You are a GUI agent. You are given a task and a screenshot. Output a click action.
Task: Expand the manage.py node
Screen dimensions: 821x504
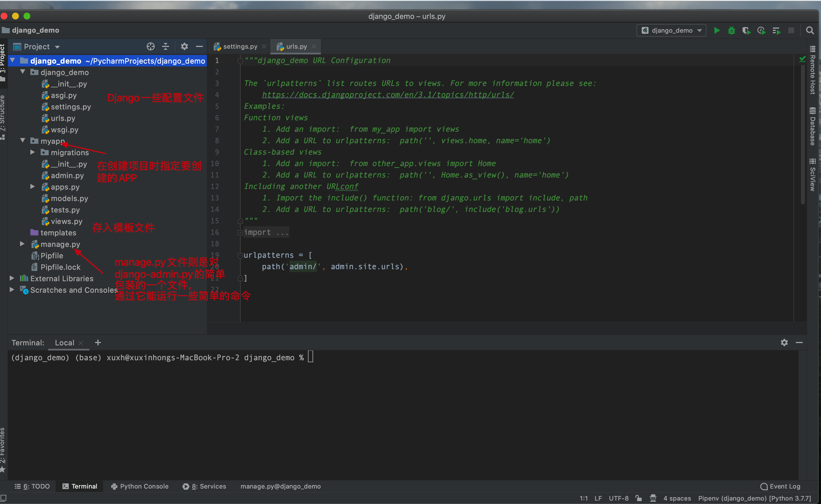point(22,244)
